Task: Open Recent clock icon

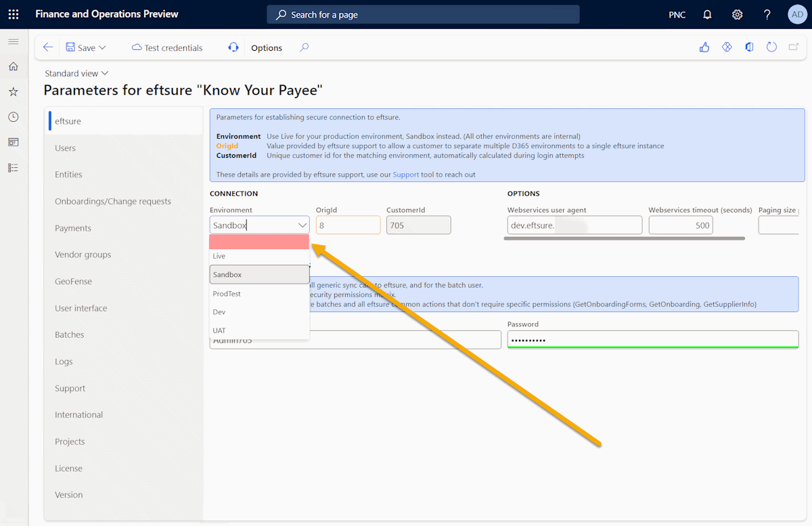Action: click(x=13, y=117)
